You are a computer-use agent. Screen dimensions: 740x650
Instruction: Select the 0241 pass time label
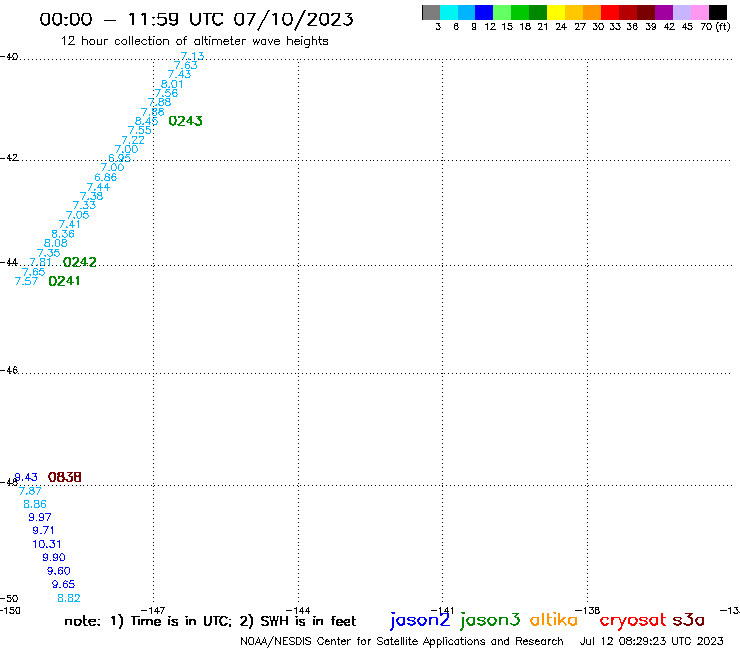point(64,281)
